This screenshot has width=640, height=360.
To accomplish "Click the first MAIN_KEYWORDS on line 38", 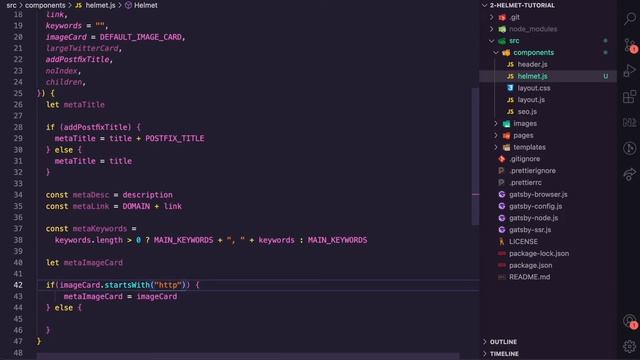I will pyautogui.click(x=183, y=240).
